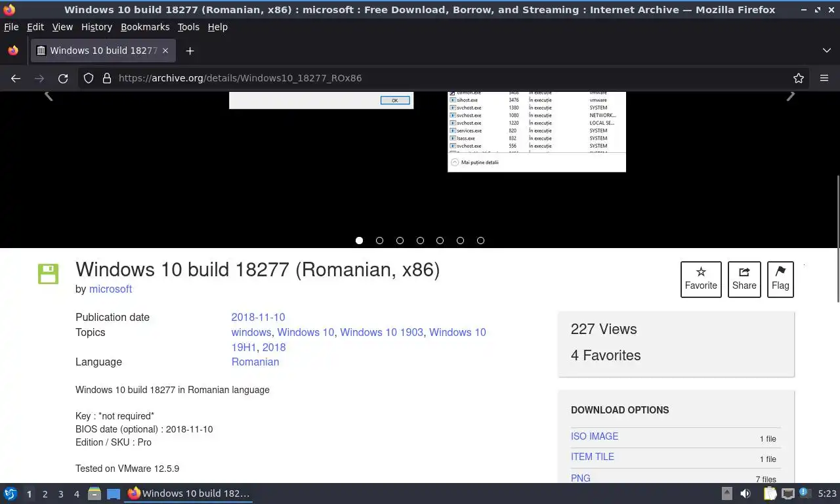Open the Edit menu
Image resolution: width=840 pixels, height=504 pixels.
[35, 27]
